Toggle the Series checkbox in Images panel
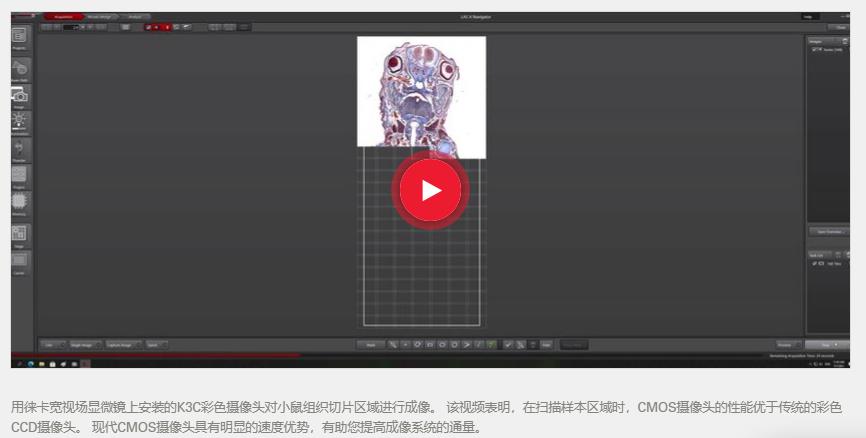The image size is (866, 438). [x=814, y=48]
